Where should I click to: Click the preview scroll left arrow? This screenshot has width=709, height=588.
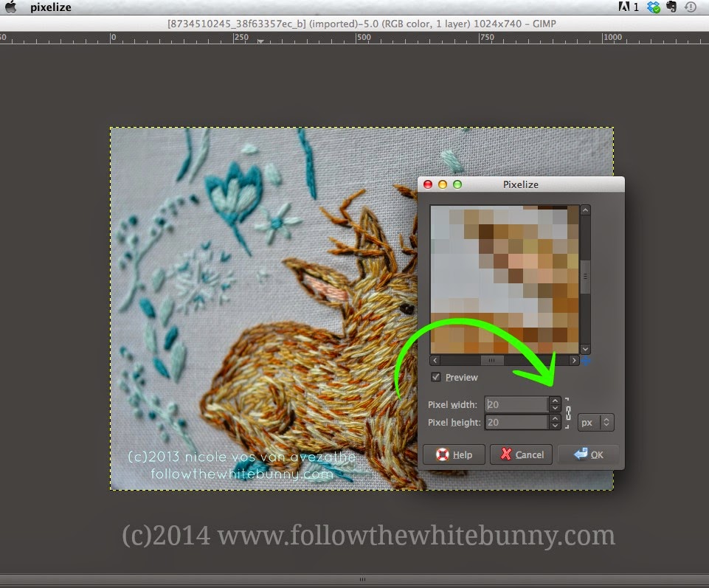[x=435, y=361]
